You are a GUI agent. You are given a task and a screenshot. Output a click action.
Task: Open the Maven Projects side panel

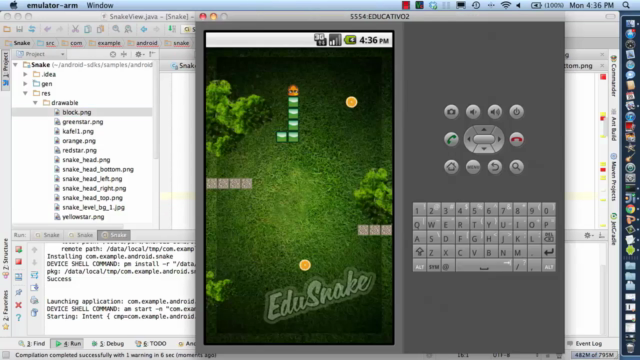pyautogui.click(x=613, y=177)
